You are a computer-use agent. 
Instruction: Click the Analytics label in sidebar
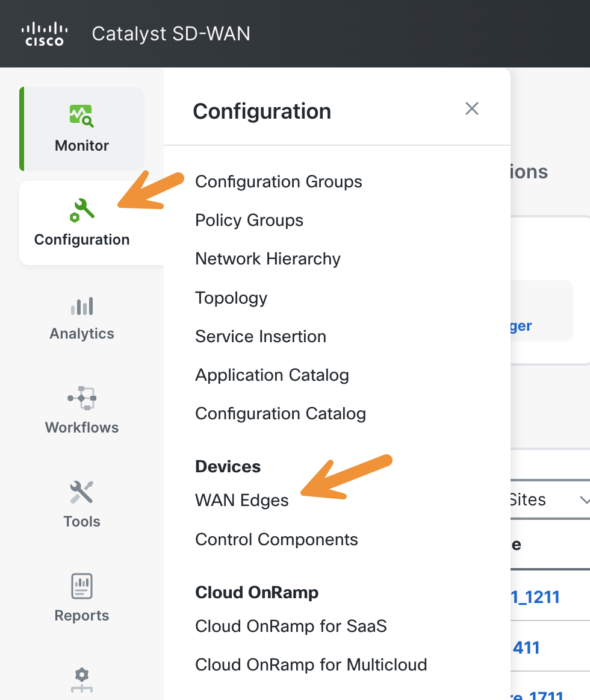coord(82,334)
